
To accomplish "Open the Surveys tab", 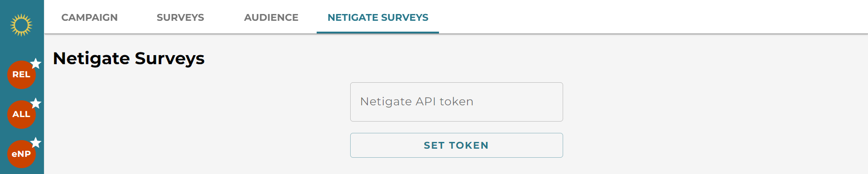I will tap(180, 17).
